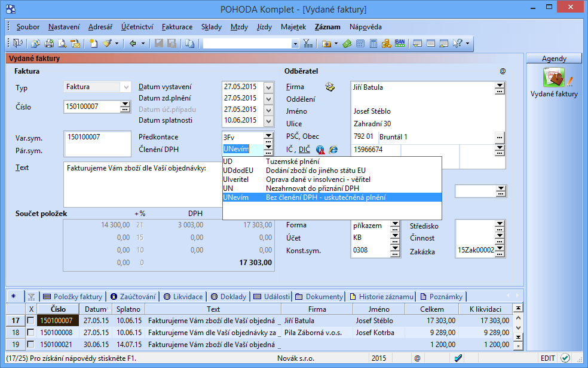Image resolution: width=588 pixels, height=368 pixels.
Task: Click the POHODA application icon in title bar
Action: pyautogui.click(x=11, y=8)
